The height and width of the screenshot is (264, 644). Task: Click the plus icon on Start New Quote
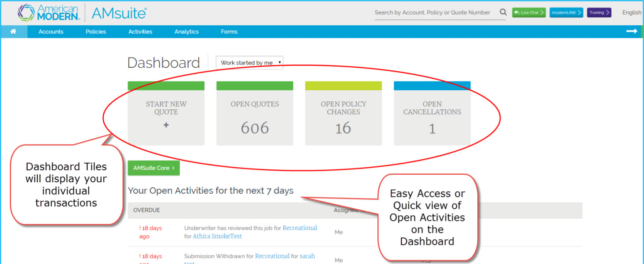166,125
